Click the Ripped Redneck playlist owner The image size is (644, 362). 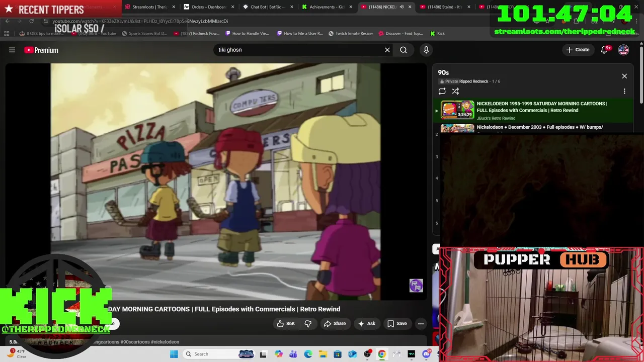pos(473,81)
